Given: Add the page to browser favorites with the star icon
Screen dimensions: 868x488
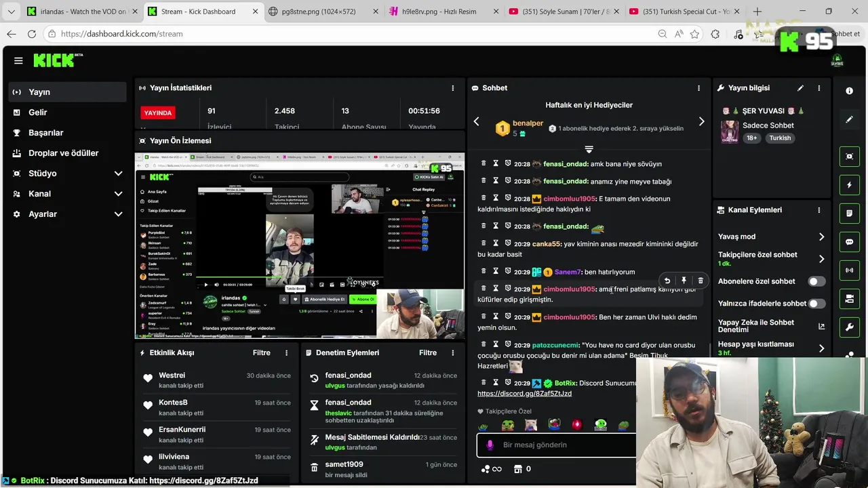Looking at the screenshot, I should (x=694, y=34).
